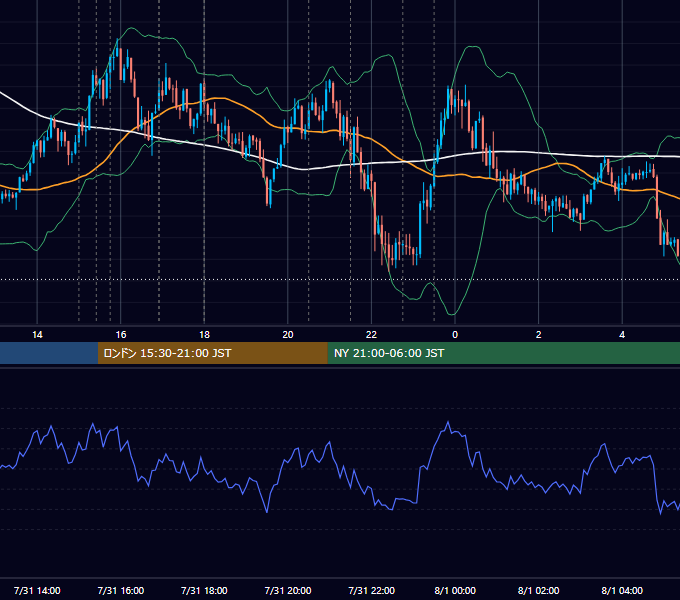
Task: Click the 20 hour axis label
Action: point(288,335)
